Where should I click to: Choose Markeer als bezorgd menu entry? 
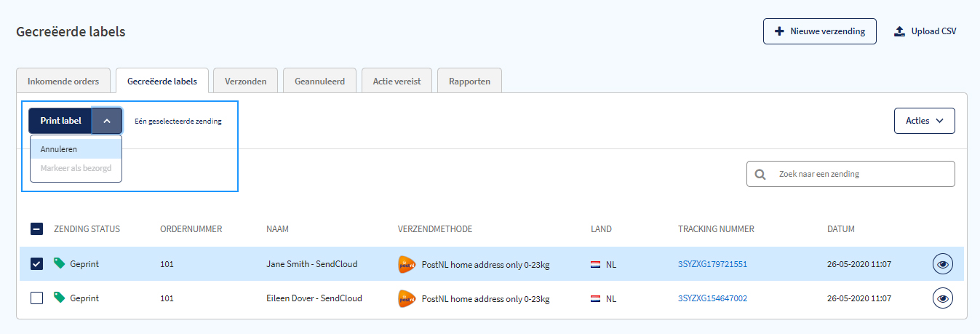click(76, 170)
